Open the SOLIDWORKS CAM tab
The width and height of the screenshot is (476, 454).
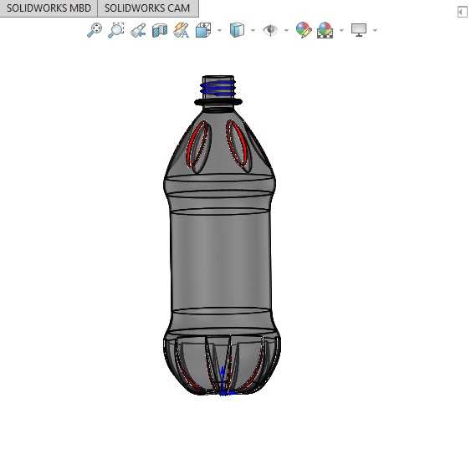click(x=148, y=8)
